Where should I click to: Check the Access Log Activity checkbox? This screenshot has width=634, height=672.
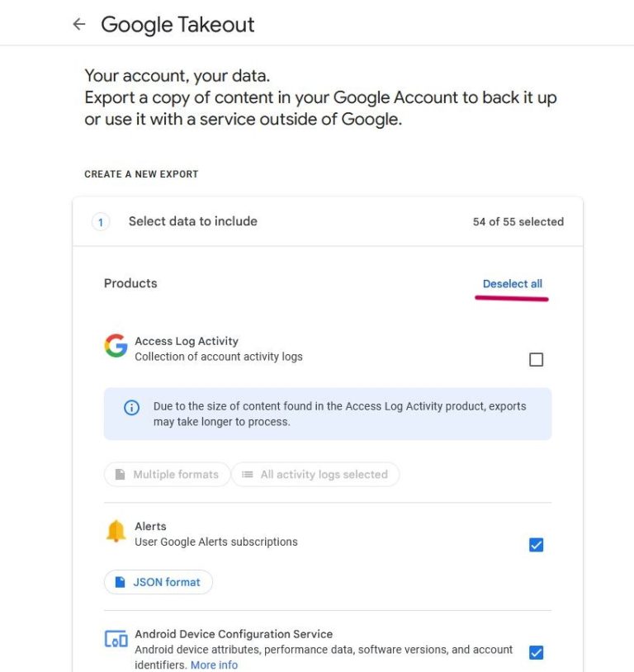pyautogui.click(x=536, y=359)
